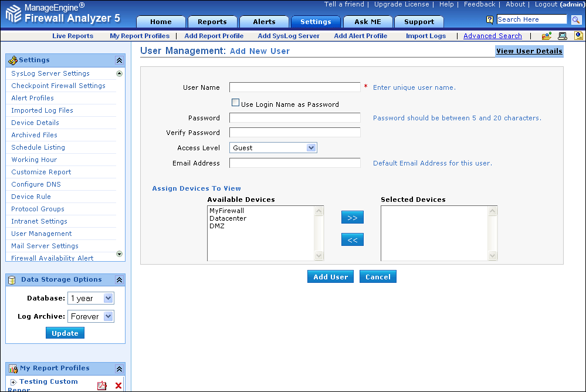This screenshot has height=392, width=586.
Task: Switch to the Home tab
Action: click(161, 22)
